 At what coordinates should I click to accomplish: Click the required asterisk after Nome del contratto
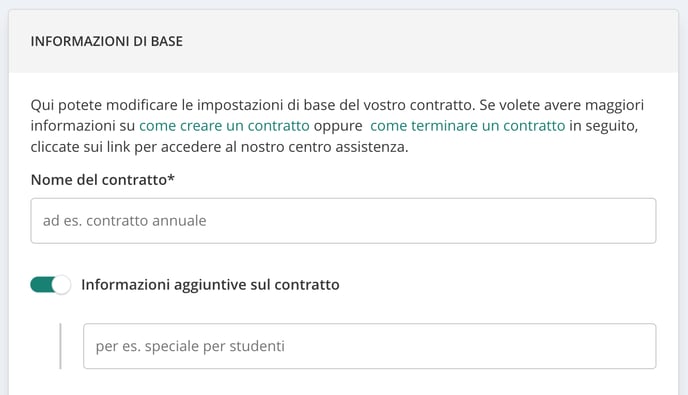[x=171, y=178]
